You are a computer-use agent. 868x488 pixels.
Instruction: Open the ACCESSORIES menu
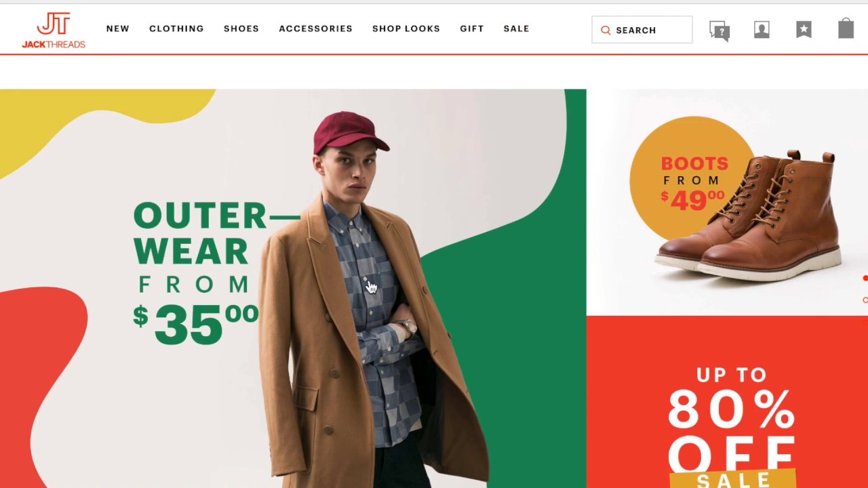[315, 28]
